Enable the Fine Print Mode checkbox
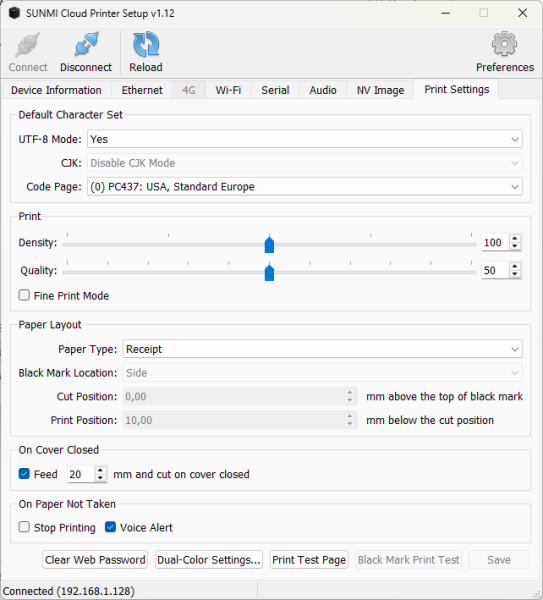The width and height of the screenshot is (543, 600). (24, 295)
